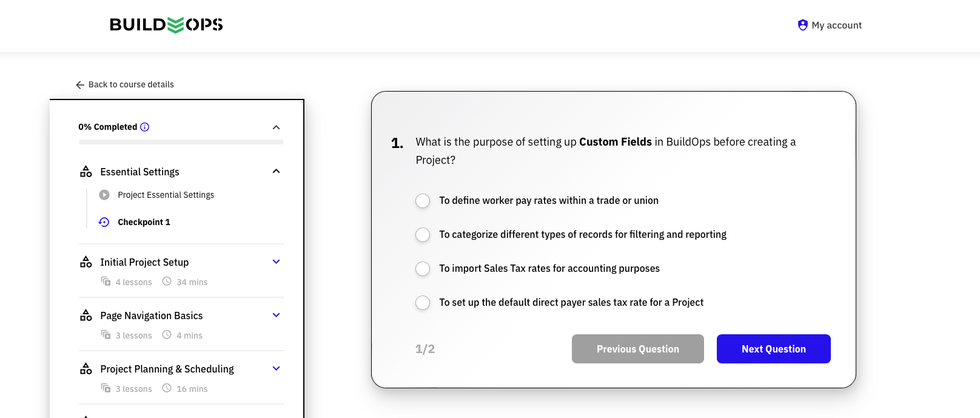The height and width of the screenshot is (418, 980).
Task: Click the "34 mins" duration text
Action: tap(192, 282)
